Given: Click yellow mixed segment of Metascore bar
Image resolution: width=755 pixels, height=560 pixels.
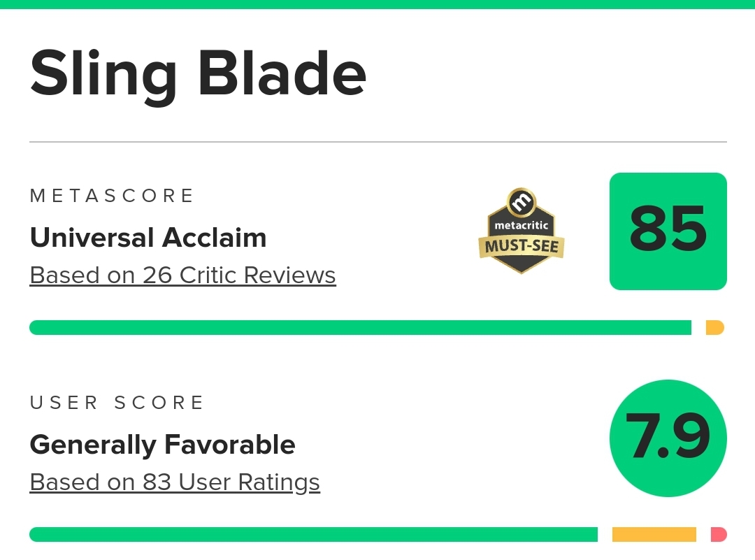Looking at the screenshot, I should point(715,327).
